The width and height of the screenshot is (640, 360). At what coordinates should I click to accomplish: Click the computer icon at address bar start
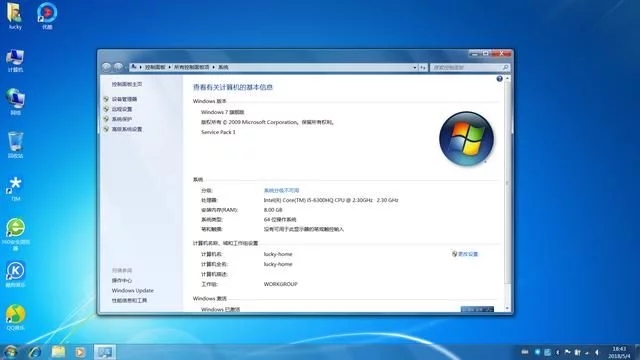point(134,67)
